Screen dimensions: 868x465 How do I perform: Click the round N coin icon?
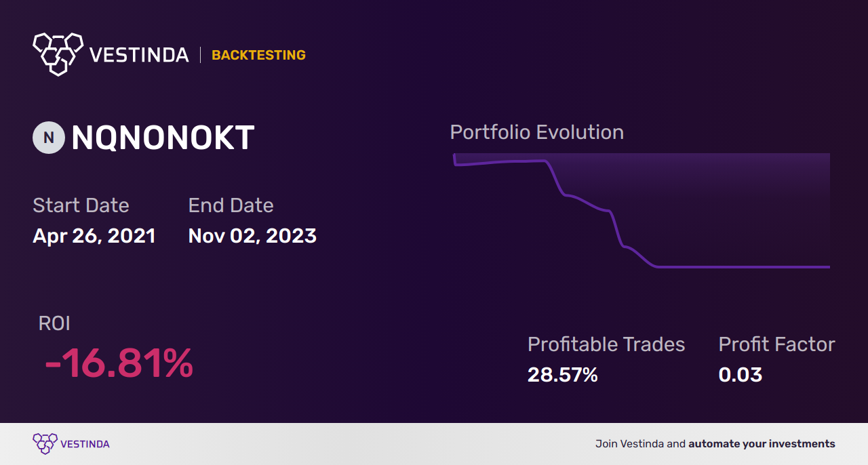pyautogui.click(x=48, y=138)
